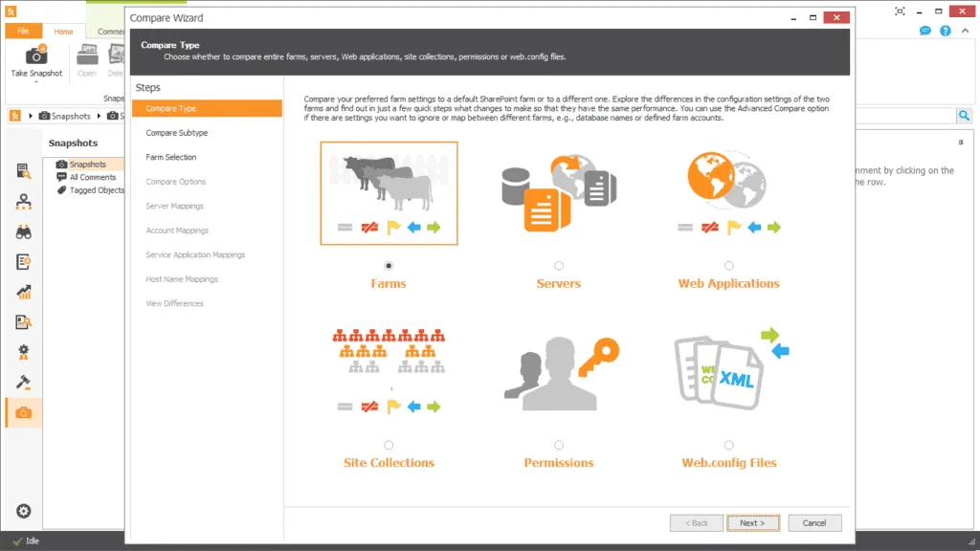Collapse the ribbon with the chevron
Image resolution: width=980 pixels, height=551 pixels.
[x=965, y=32]
